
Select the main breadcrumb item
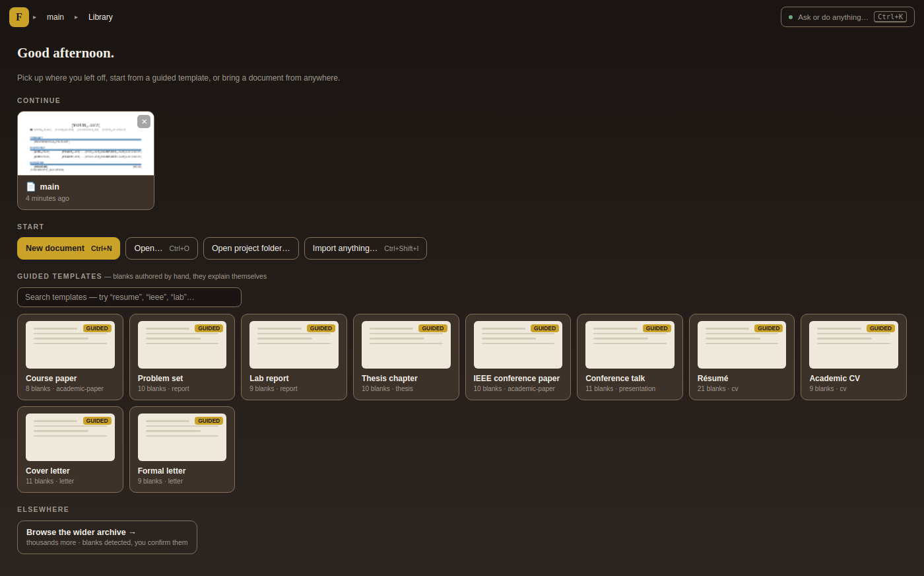(x=55, y=17)
